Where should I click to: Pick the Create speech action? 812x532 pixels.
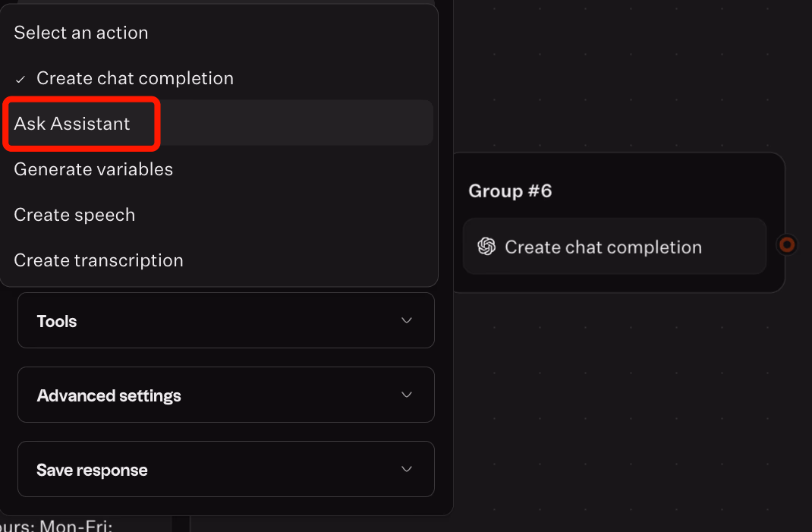74,215
